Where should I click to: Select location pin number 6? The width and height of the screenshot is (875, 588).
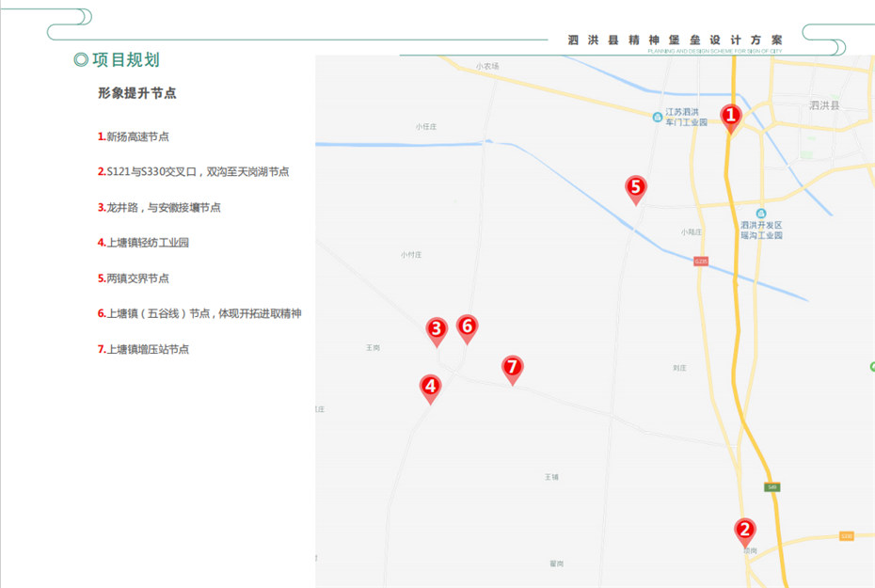(x=467, y=326)
